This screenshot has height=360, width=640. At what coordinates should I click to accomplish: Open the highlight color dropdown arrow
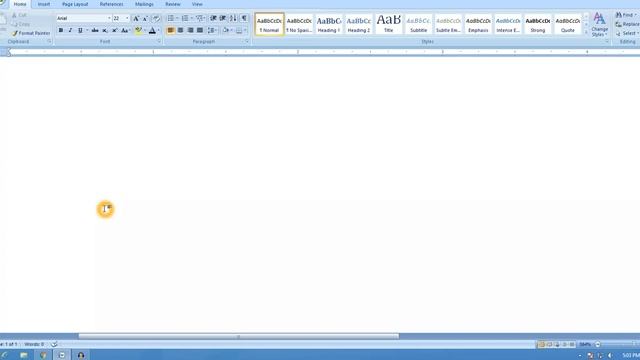point(144,30)
